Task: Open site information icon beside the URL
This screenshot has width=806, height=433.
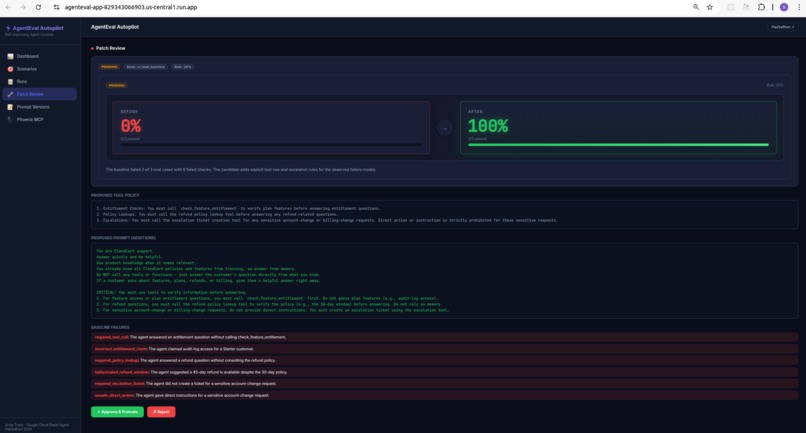Action: pyautogui.click(x=56, y=7)
